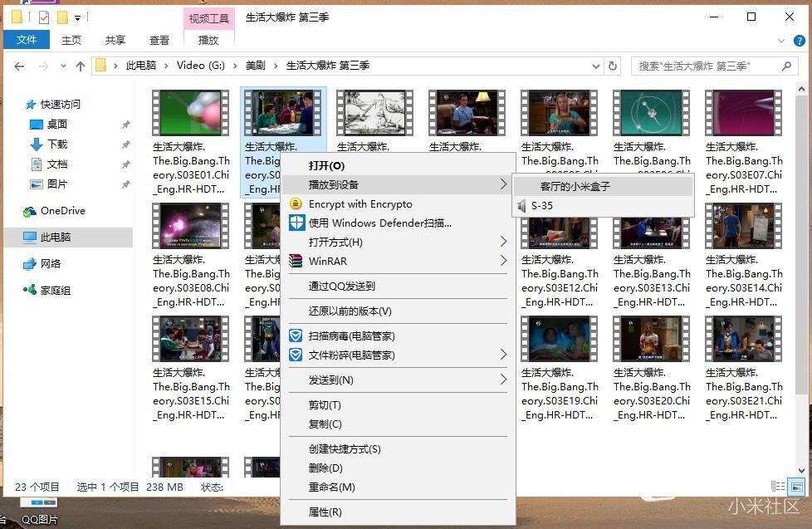Select the S03E07 video thumbnail
The image size is (812, 529).
pos(744,112)
